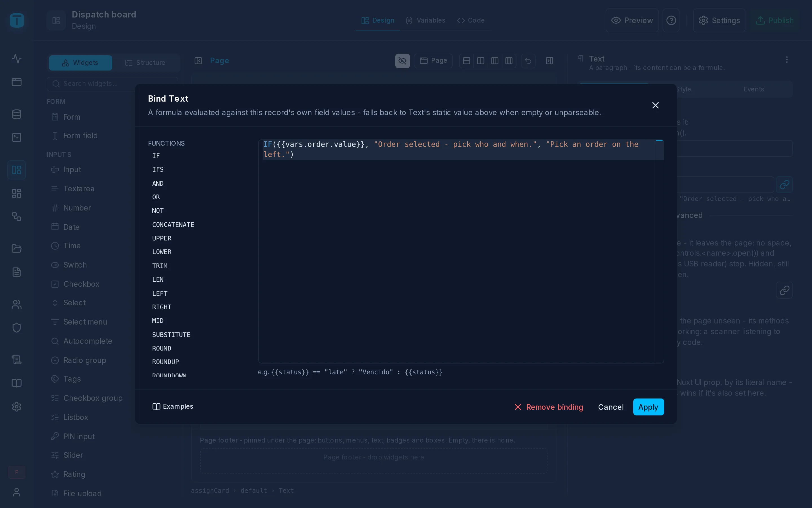Viewport: 812px width, 508px height.
Task: Click the Preview button
Action: coord(632,20)
